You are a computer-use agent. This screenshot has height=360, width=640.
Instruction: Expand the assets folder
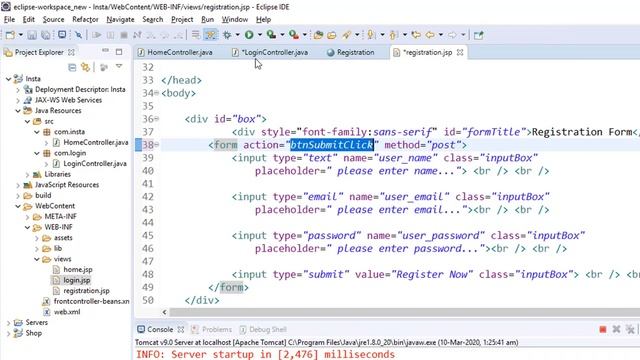[x=37, y=238]
